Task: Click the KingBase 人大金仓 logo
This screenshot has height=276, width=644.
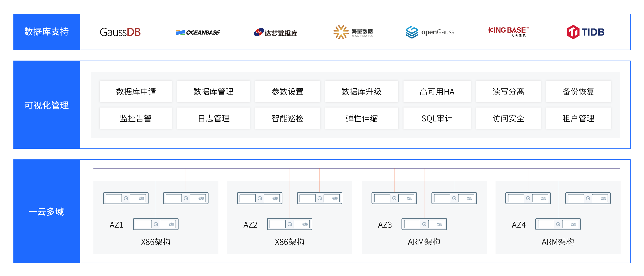Action: click(x=508, y=32)
